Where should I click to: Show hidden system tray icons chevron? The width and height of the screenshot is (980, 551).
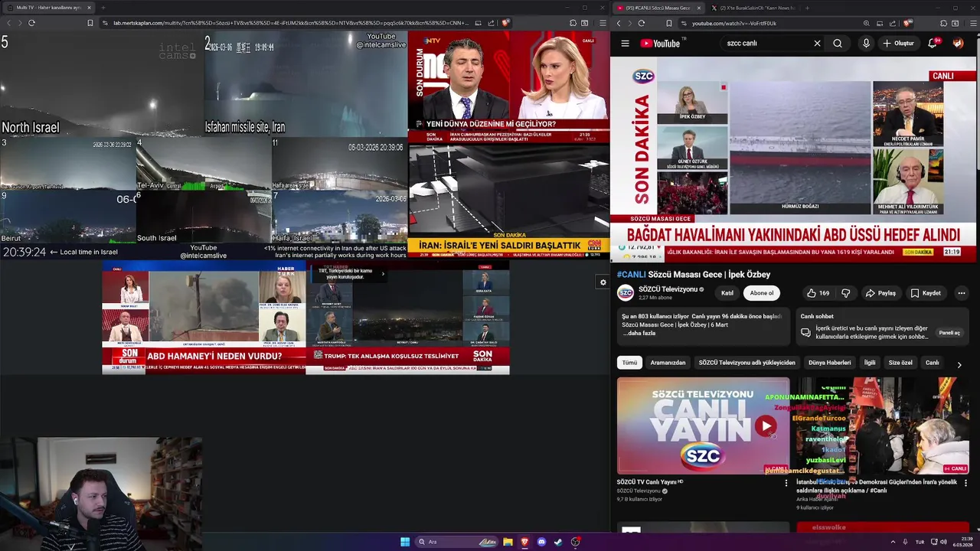[893, 542]
